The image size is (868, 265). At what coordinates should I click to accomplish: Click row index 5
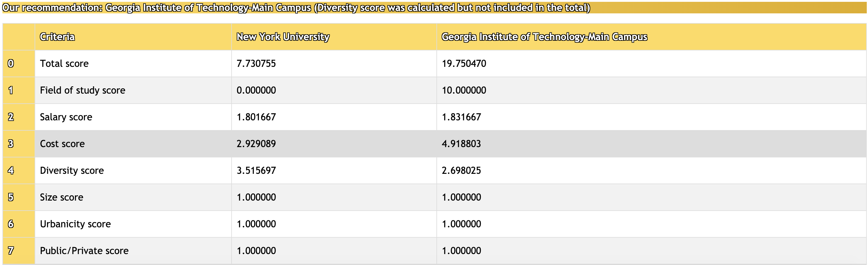pos(11,197)
